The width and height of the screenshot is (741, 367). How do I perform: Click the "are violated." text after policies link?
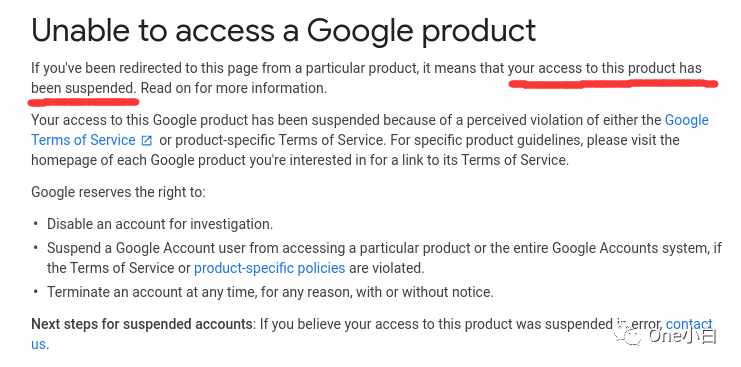tap(387, 268)
